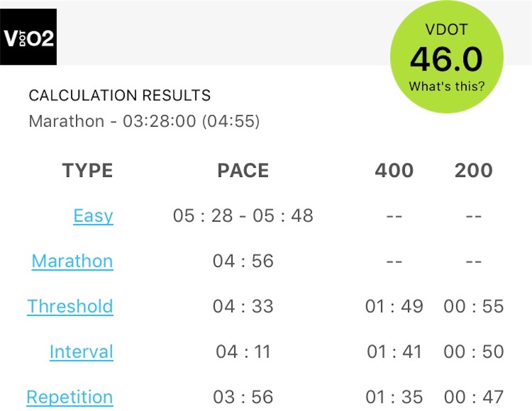Click the PACE column header
The image size is (532, 411).
(x=243, y=170)
